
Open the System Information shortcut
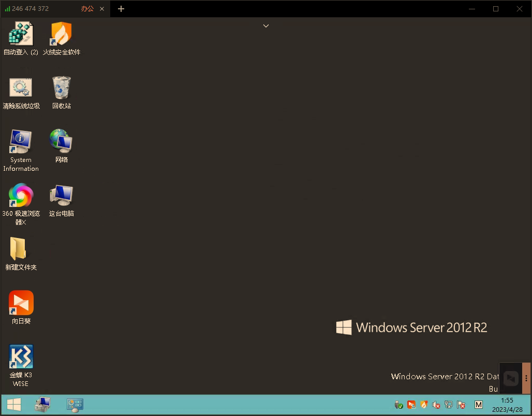[x=21, y=142]
